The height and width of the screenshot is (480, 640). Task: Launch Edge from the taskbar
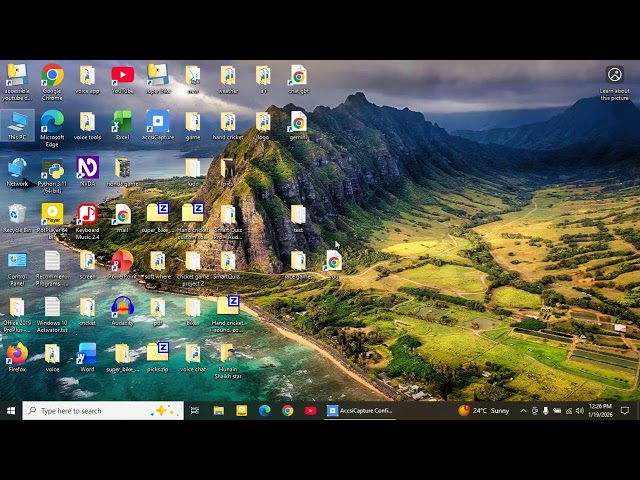pyautogui.click(x=264, y=411)
